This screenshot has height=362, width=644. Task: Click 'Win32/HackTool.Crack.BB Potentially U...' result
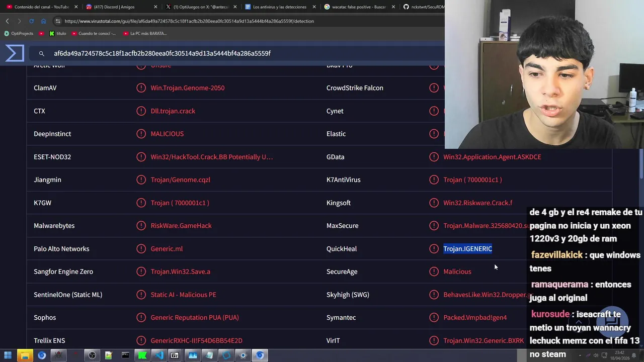click(211, 157)
